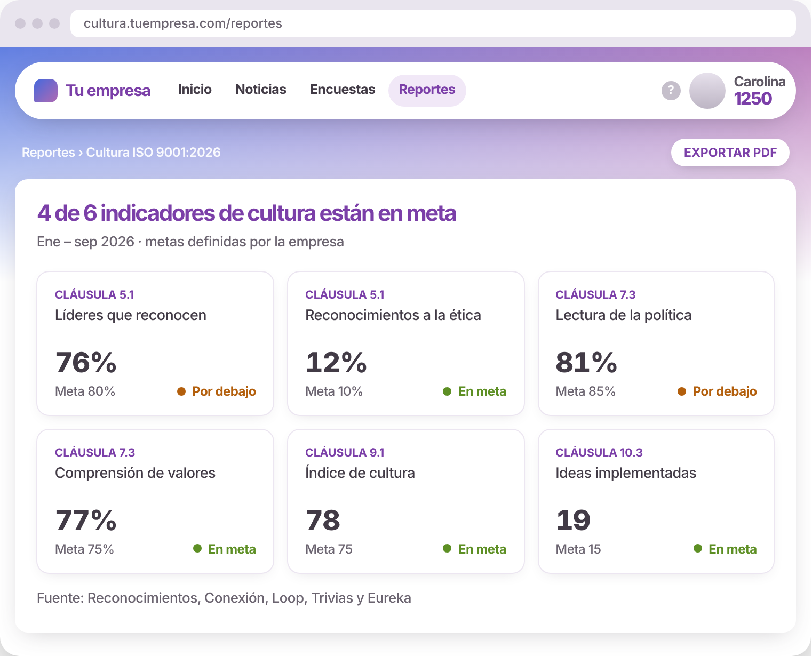Click the Meta 80% label
The height and width of the screenshot is (656, 812).
coord(85,391)
